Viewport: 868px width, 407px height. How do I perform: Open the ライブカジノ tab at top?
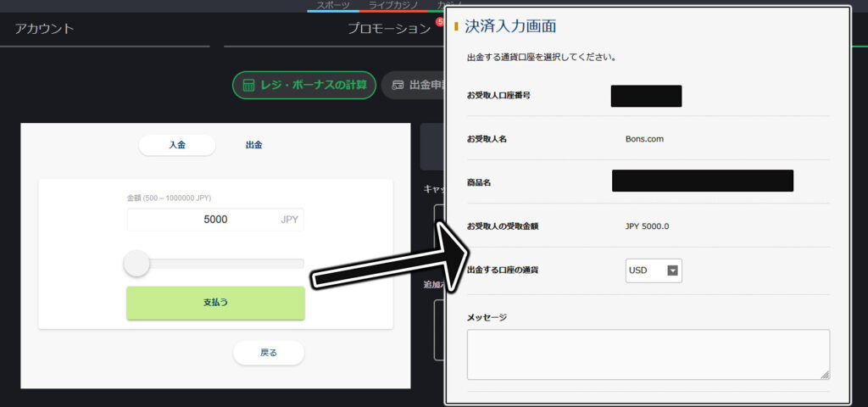[393, 5]
